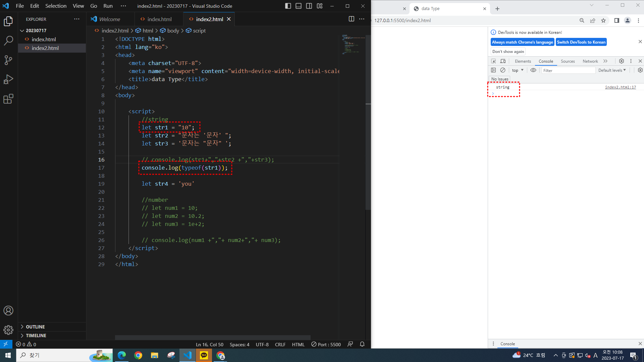Click Switch DevTools to Korean button
This screenshot has height=362, width=644.
point(581,42)
